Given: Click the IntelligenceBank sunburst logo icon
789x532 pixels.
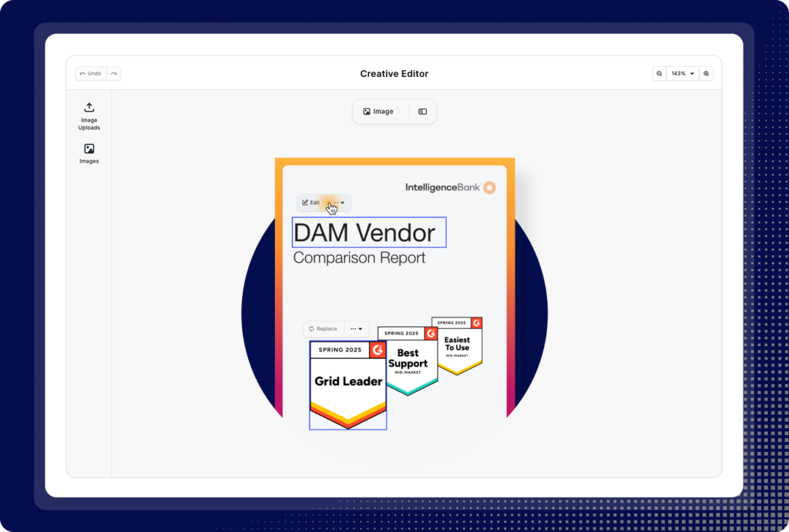Looking at the screenshot, I should pyautogui.click(x=489, y=187).
